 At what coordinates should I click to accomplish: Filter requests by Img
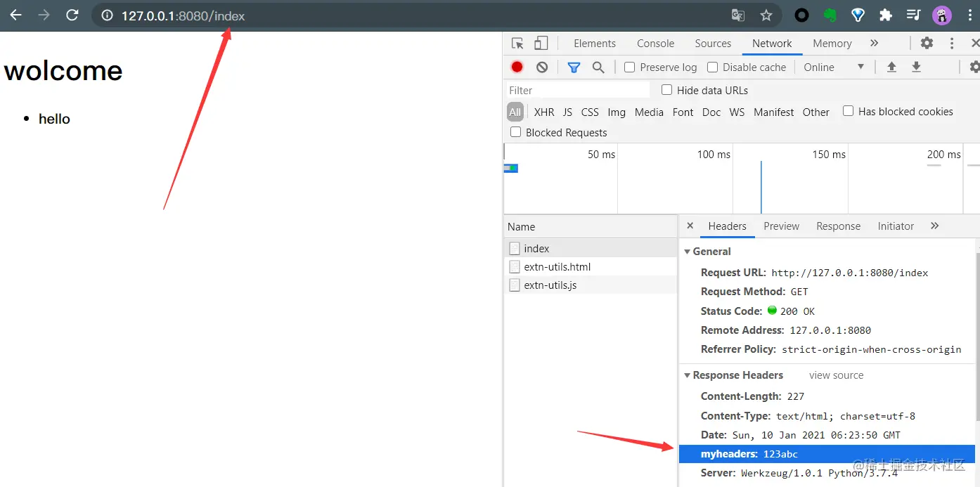point(617,112)
